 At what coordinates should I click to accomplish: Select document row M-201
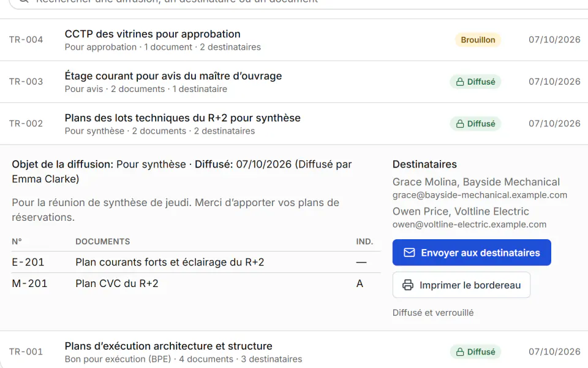[x=196, y=283]
